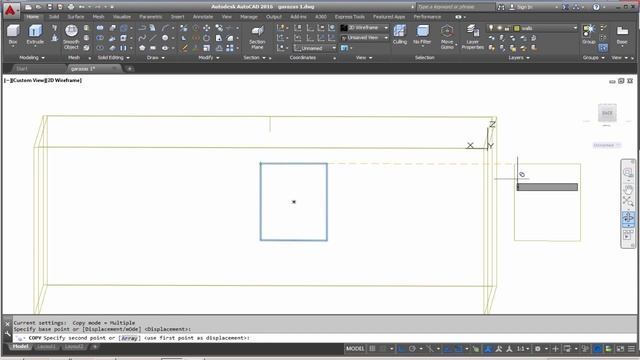Click the Custom View viewport label
This screenshot has height=360, width=640.
pyautogui.click(x=28, y=80)
